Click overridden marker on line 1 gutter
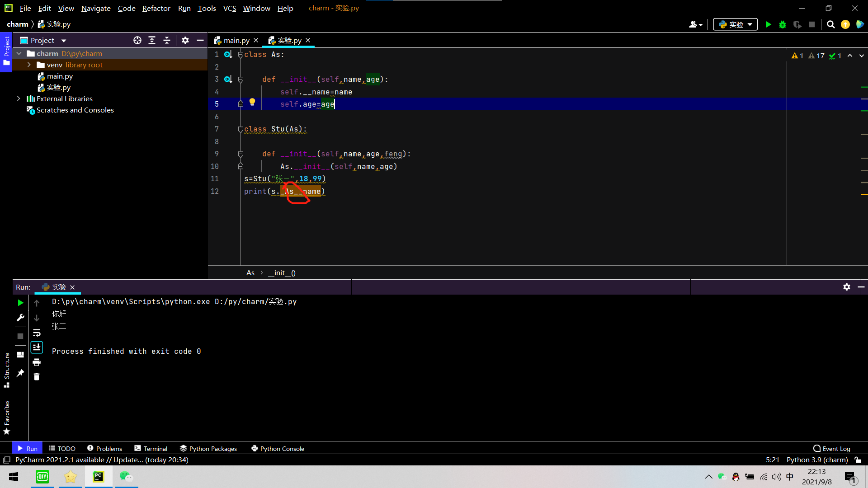 pyautogui.click(x=228, y=54)
